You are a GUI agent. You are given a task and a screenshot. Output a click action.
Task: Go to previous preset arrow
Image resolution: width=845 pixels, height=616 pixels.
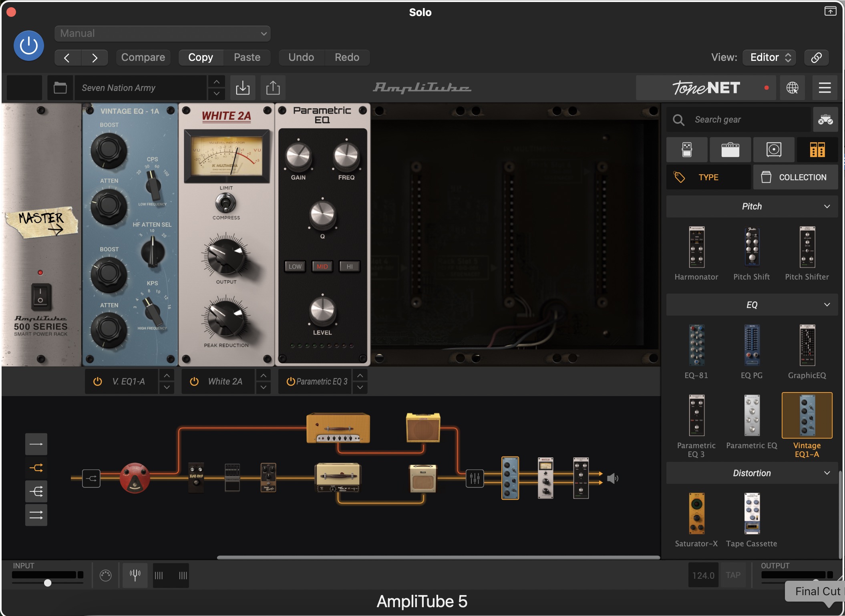[68, 58]
